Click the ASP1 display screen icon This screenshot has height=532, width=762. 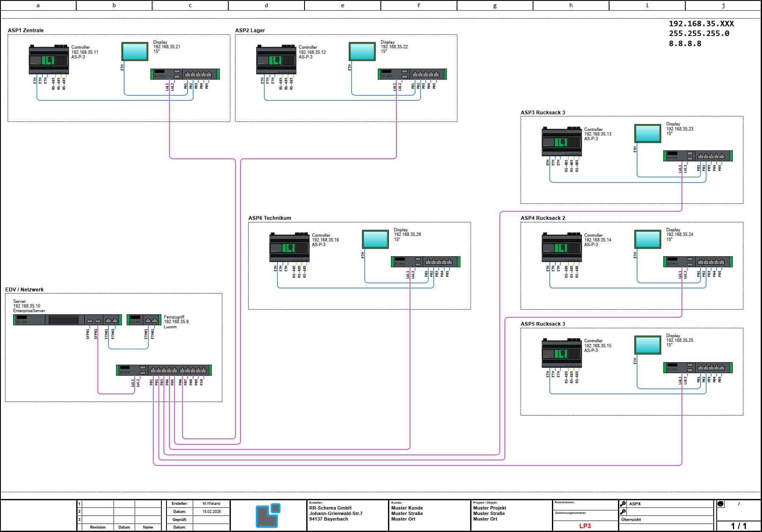pos(135,51)
